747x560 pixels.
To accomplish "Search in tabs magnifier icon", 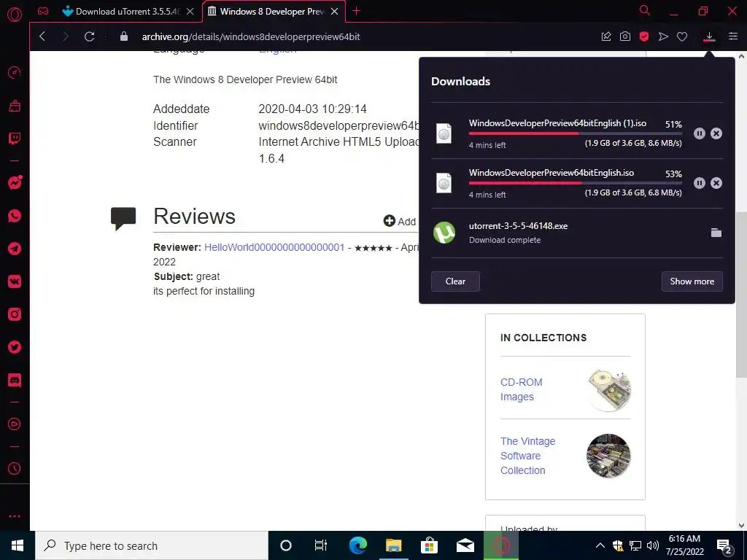I will tap(645, 10).
